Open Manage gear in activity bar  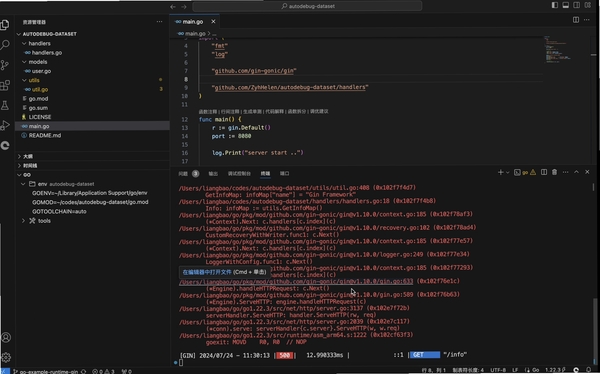(x=6, y=357)
